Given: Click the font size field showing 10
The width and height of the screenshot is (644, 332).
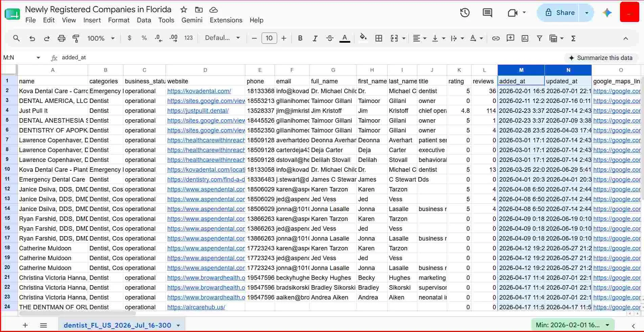Looking at the screenshot, I should tap(269, 38).
